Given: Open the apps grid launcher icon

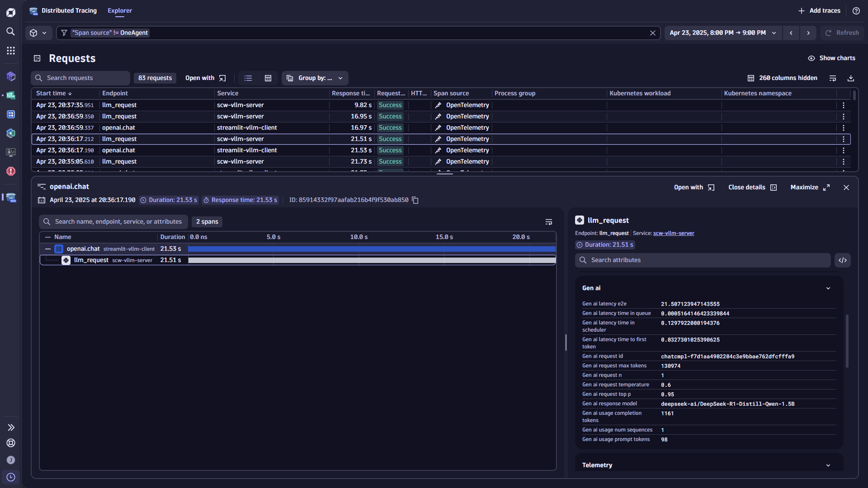Looking at the screenshot, I should 11,51.
